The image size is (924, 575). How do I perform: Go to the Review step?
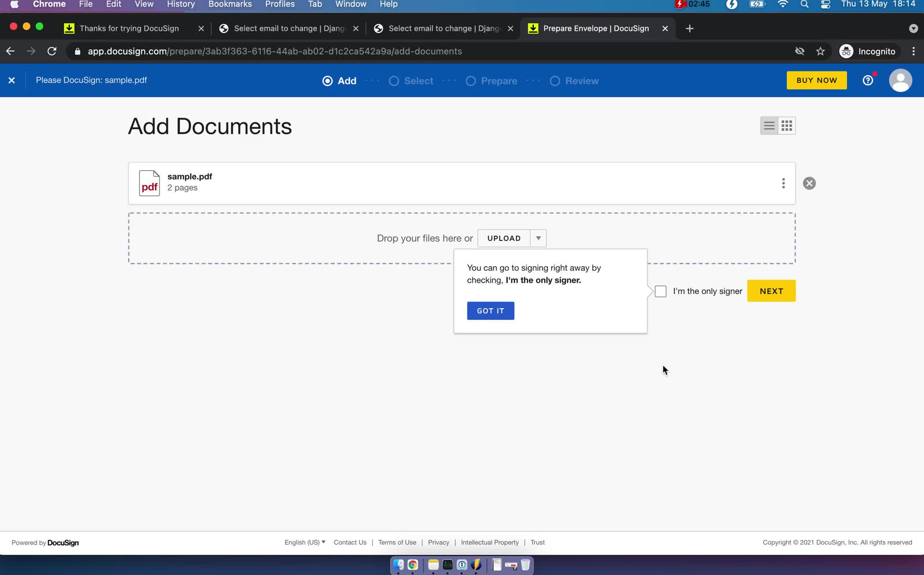[x=574, y=81]
